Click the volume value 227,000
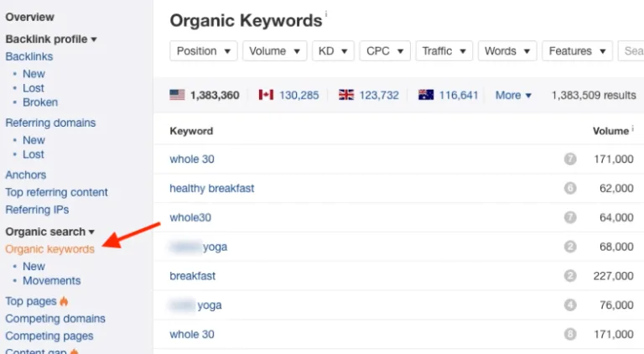The height and width of the screenshot is (354, 644). click(x=613, y=276)
